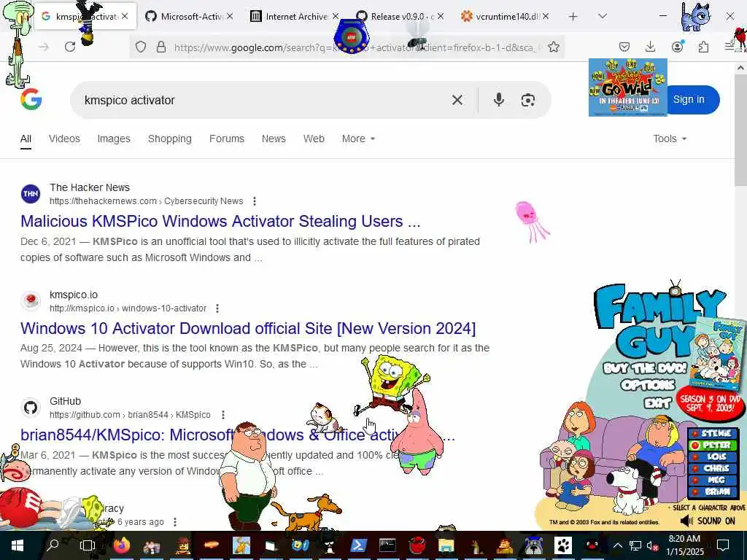This screenshot has height=560, width=747.
Task: Select BRIAN in Family Guy panel
Action: coord(713,491)
